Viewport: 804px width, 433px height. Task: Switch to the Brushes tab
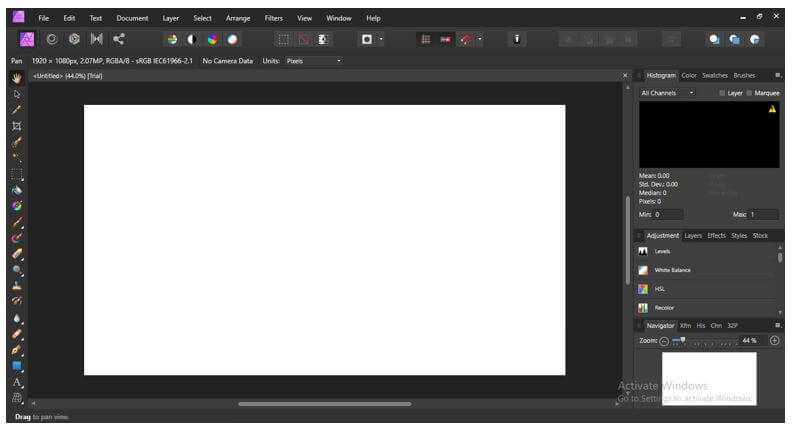coord(744,75)
